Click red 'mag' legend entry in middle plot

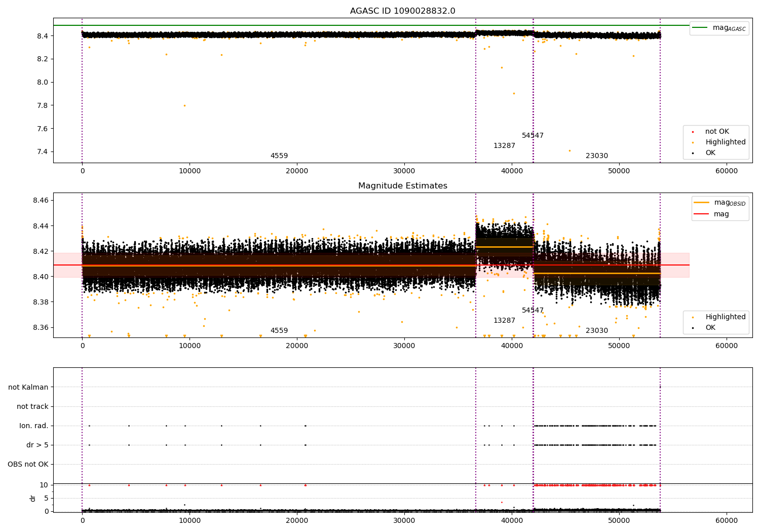click(x=721, y=214)
